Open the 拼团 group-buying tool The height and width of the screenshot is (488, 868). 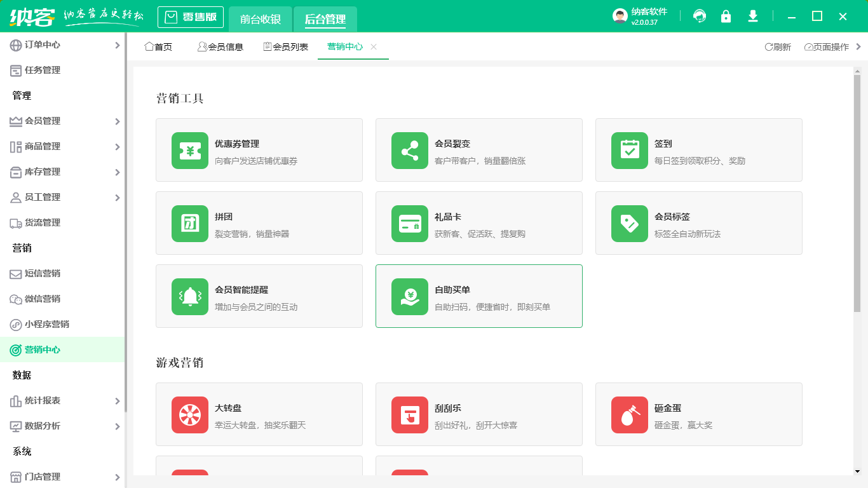pyautogui.click(x=259, y=223)
